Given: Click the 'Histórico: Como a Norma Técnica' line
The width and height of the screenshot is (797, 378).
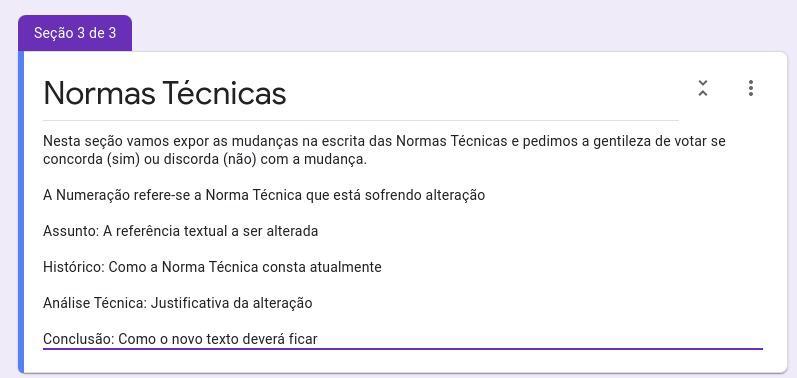Looking at the screenshot, I should click(212, 267).
